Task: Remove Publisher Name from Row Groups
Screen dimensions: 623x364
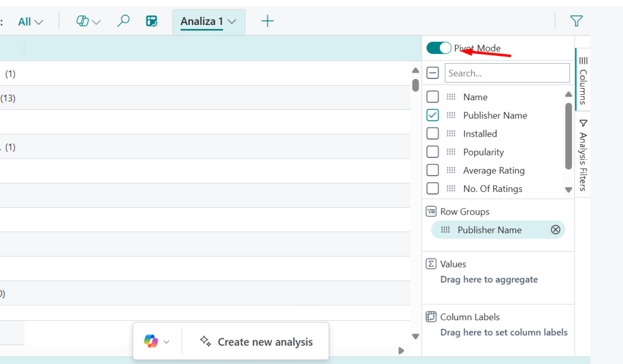Action: [x=555, y=230]
